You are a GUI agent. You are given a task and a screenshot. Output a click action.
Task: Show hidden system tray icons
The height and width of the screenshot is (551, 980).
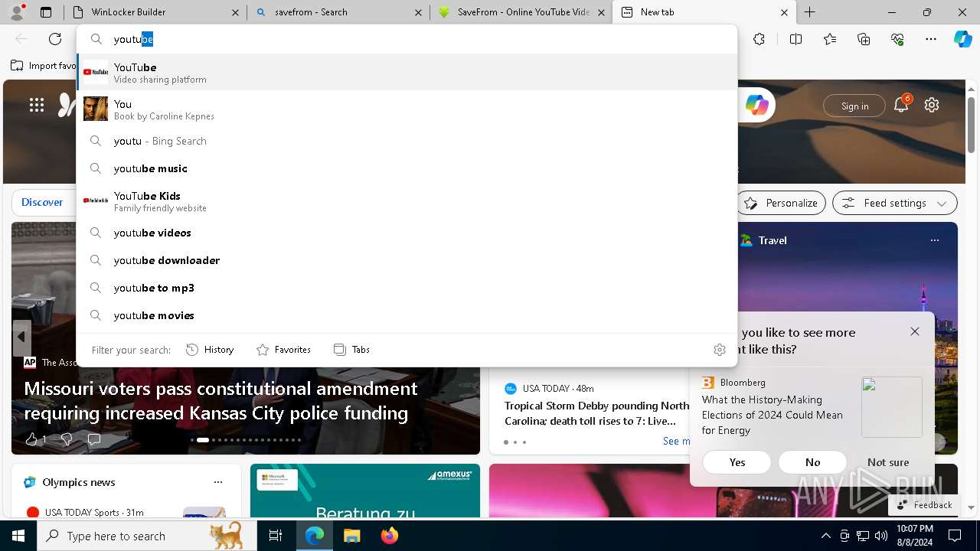825,536
